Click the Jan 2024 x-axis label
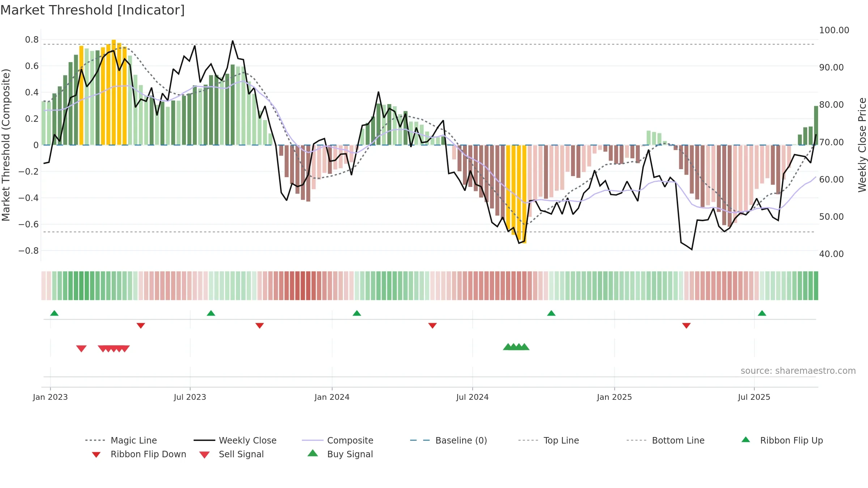The width and height of the screenshot is (868, 488). [332, 397]
